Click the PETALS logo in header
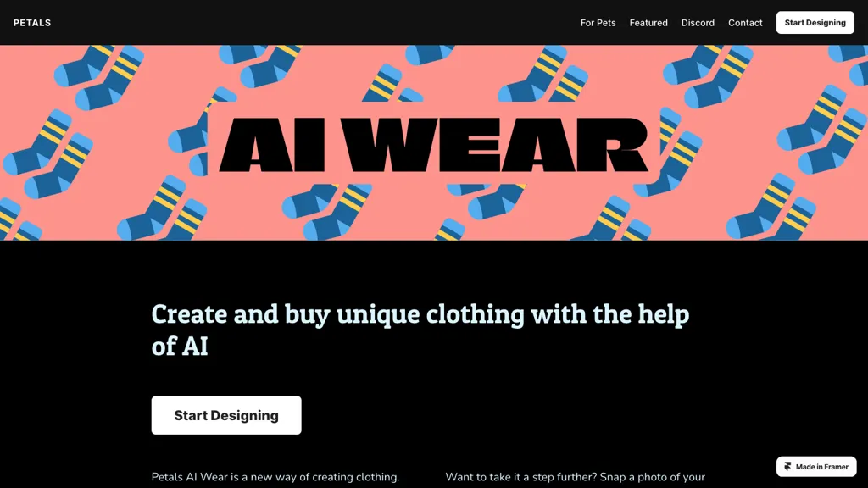868x488 pixels. pyautogui.click(x=32, y=23)
